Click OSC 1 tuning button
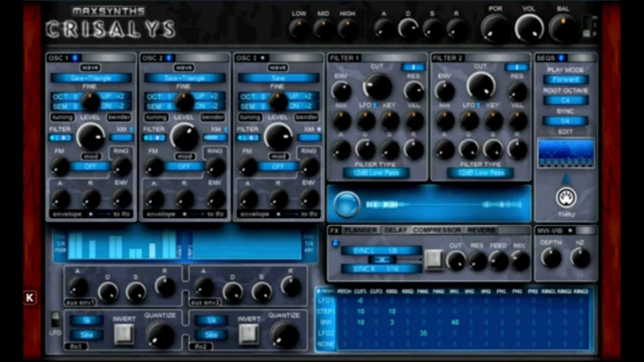Image resolution: width=644 pixels, height=362 pixels. [62, 117]
